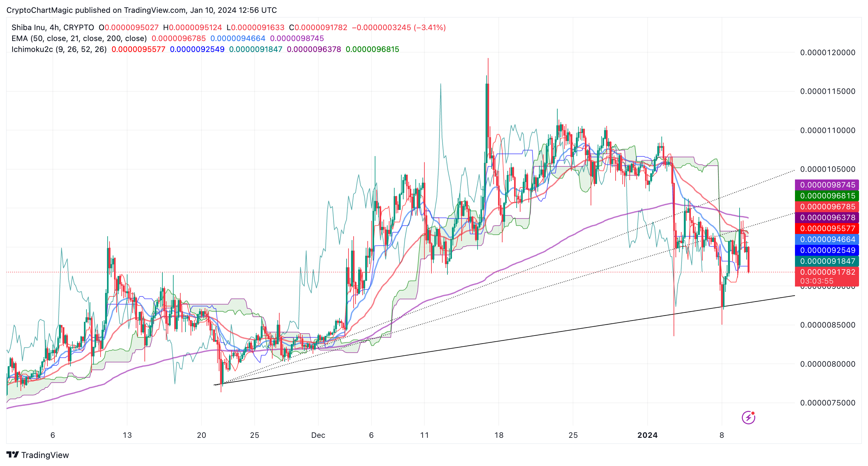Viewport: 868px width, 466px height.
Task: Click the TradingView text link
Action: click(45, 455)
